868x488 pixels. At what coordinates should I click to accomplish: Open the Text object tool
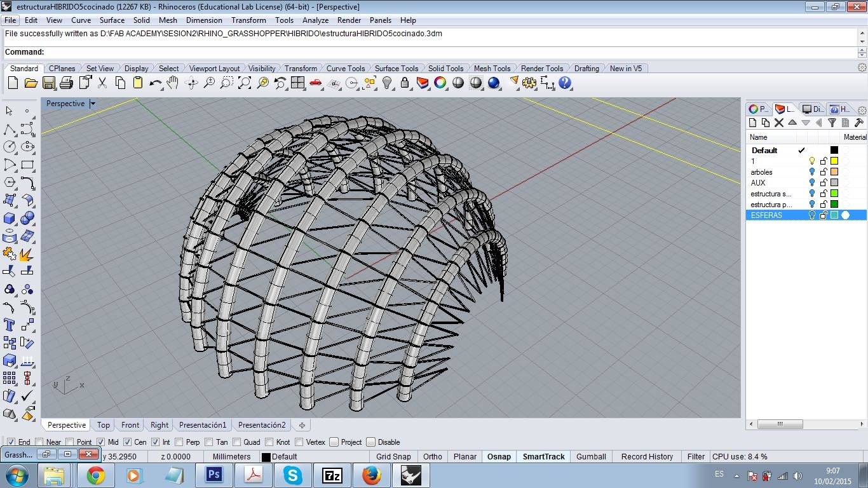(x=10, y=325)
